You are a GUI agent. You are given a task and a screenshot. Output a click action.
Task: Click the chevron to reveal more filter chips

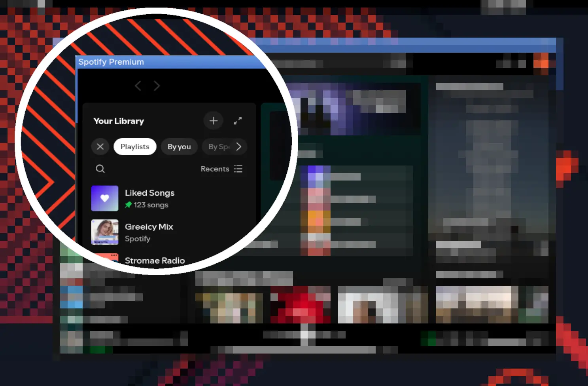pyautogui.click(x=239, y=146)
